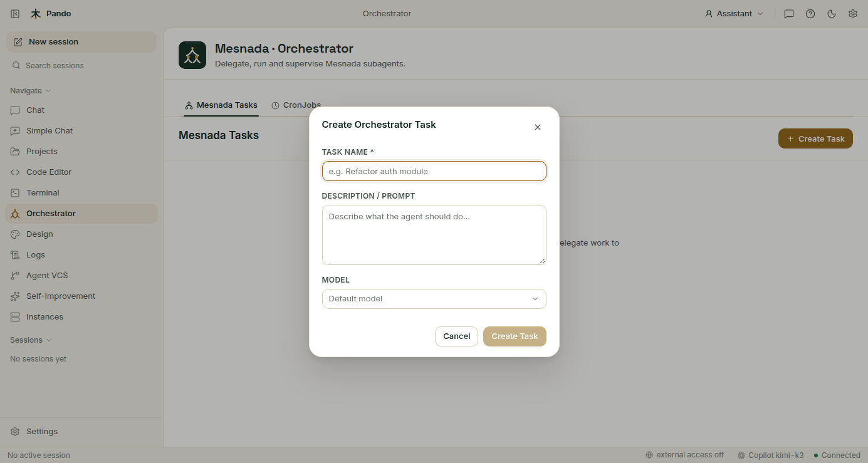868x463 pixels.
Task: Submit with dialog Create Task button
Action: tap(515, 336)
